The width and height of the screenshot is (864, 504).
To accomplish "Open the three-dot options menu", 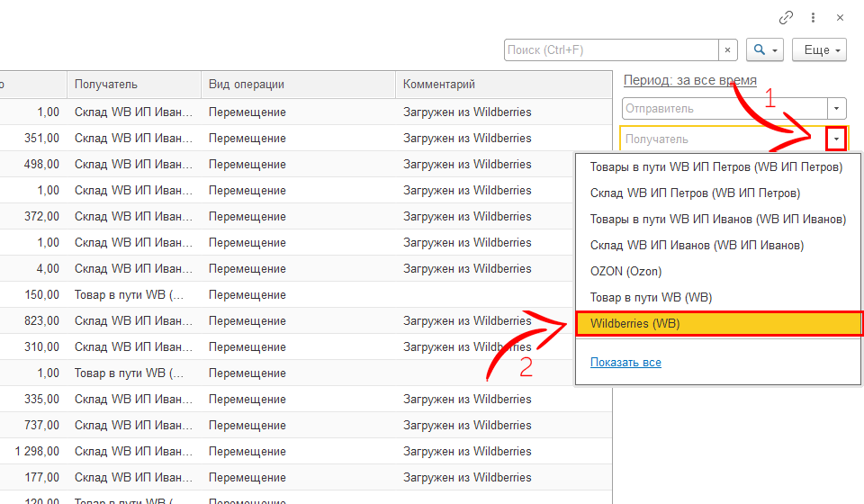I will coord(813,18).
